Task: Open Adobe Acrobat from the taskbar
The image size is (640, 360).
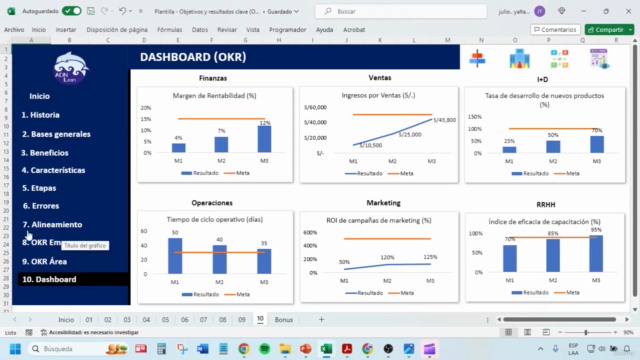Action: coord(347,349)
